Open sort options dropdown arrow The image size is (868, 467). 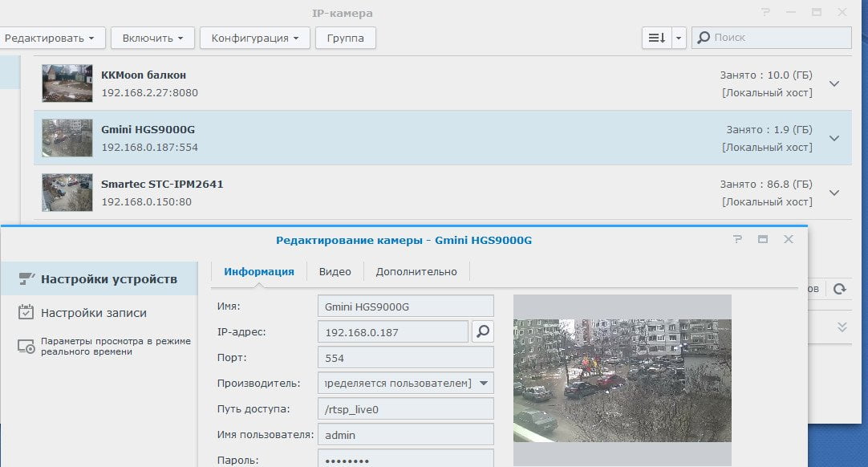(x=679, y=38)
